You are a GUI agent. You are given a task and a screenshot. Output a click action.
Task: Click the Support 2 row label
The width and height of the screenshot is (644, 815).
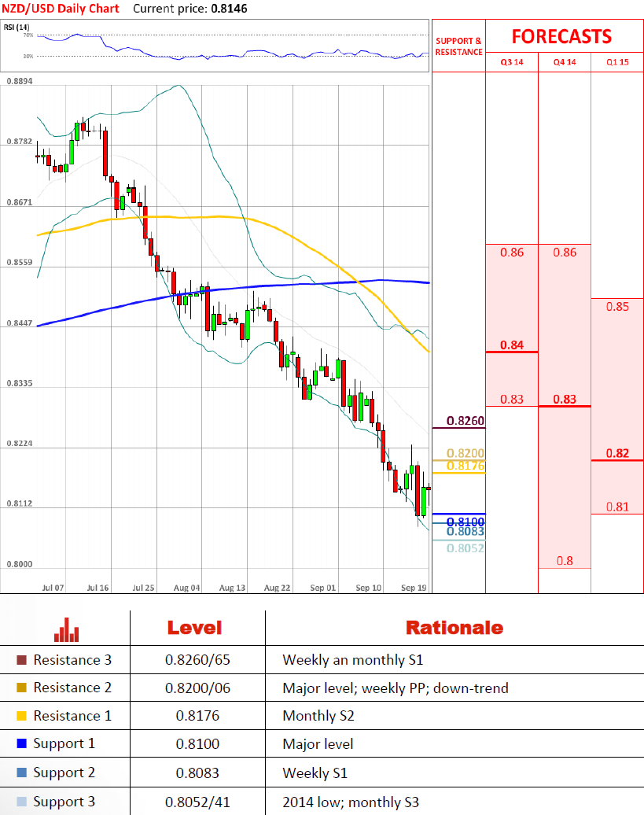click(x=64, y=773)
